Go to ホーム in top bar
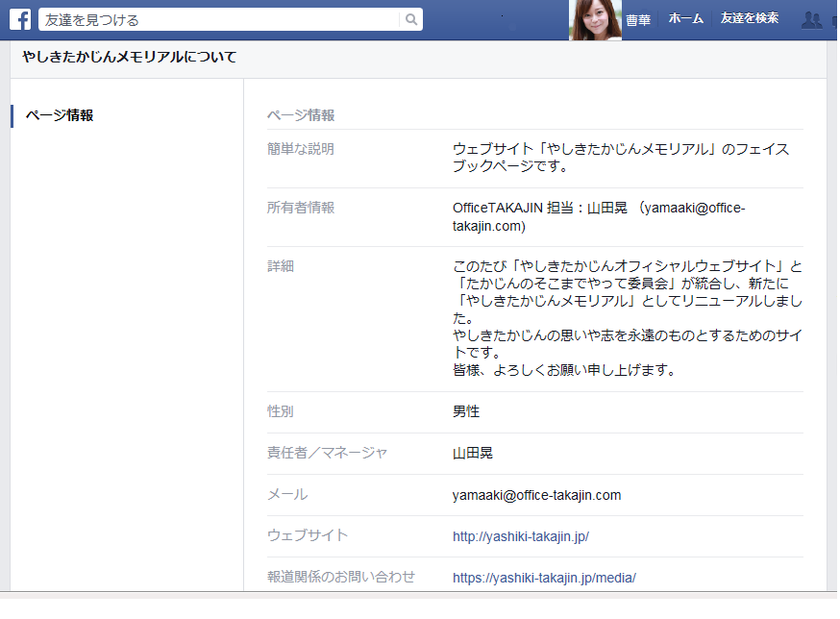The height and width of the screenshot is (619, 840). pyautogui.click(x=685, y=19)
